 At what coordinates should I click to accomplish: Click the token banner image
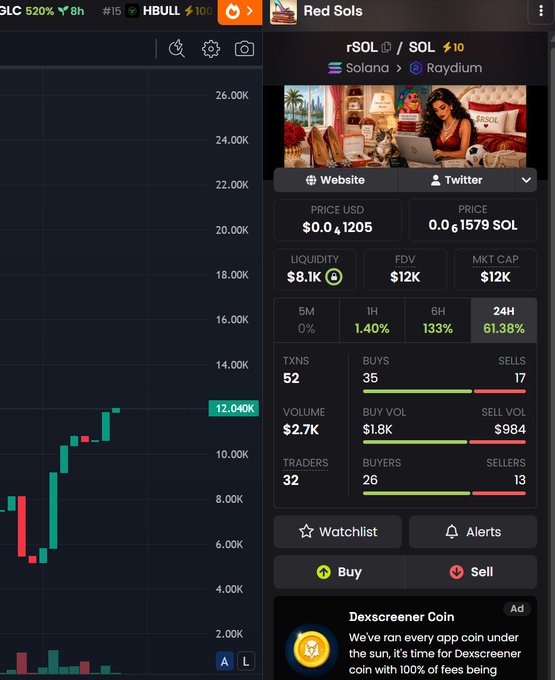pos(405,126)
